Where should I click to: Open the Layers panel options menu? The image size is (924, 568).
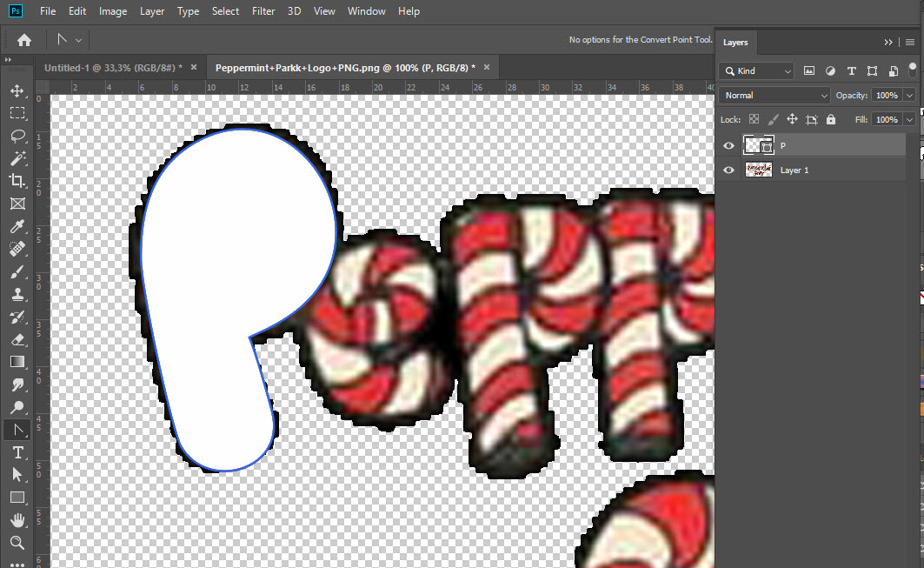click(x=910, y=43)
